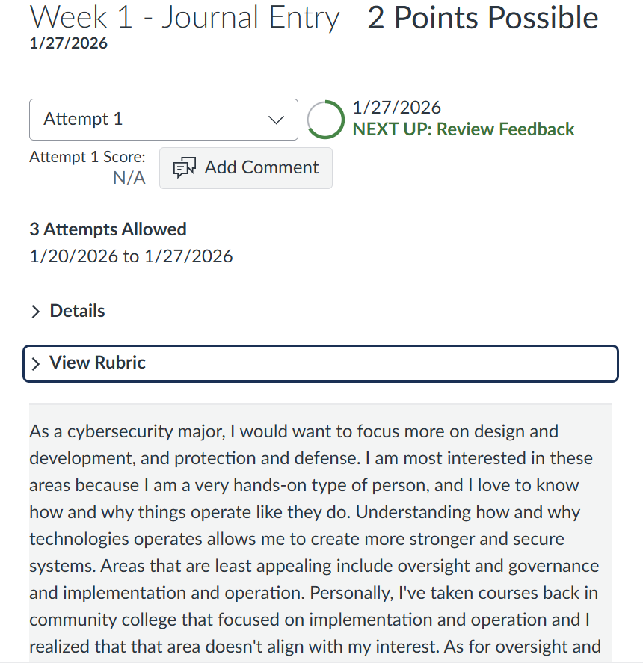Screen dimensions: 643x672
Task: Click the date under the assignment title
Action: (69, 44)
